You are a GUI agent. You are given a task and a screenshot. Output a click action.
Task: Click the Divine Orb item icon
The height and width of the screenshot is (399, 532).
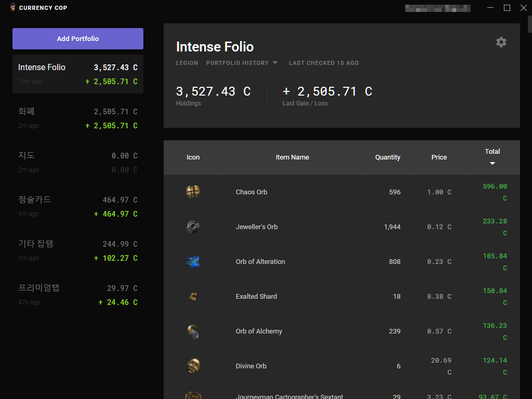[x=193, y=366]
